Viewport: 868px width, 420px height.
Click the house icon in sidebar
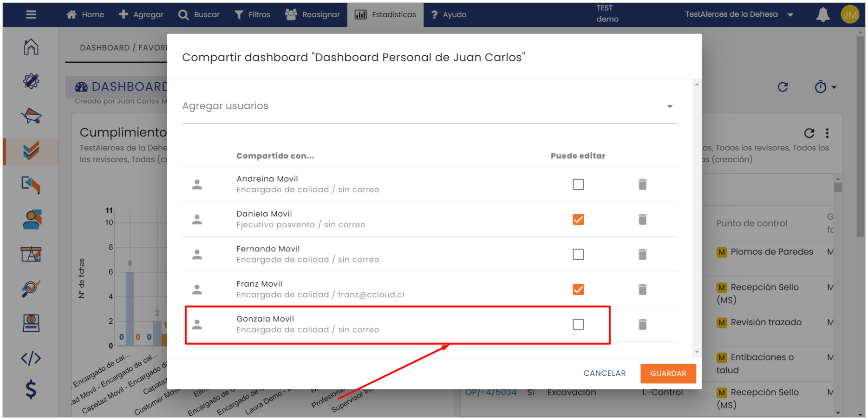[31, 47]
